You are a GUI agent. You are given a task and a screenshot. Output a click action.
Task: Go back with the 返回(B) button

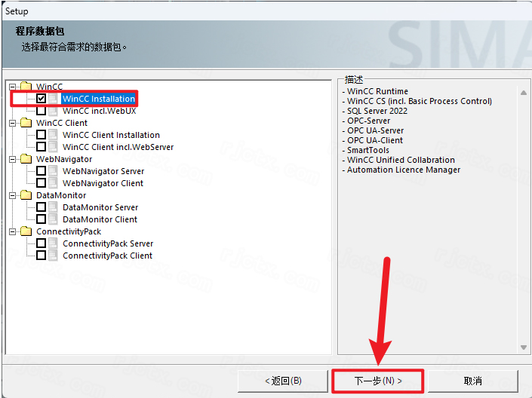click(x=283, y=381)
